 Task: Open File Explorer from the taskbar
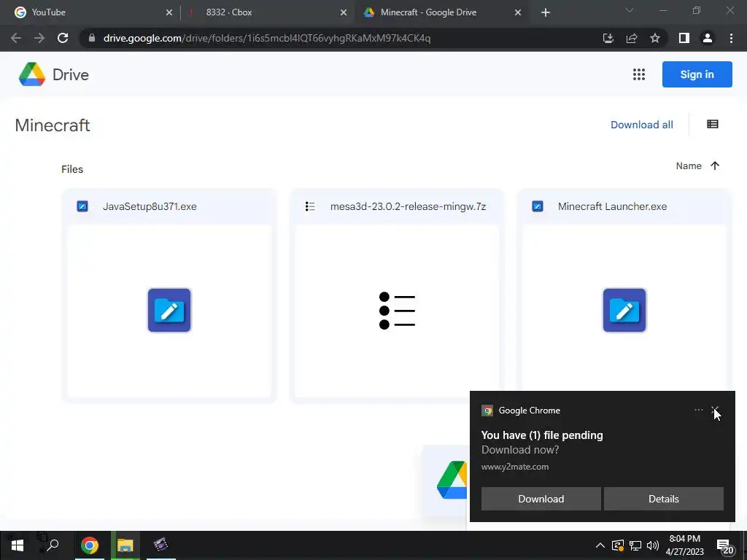[x=125, y=545]
